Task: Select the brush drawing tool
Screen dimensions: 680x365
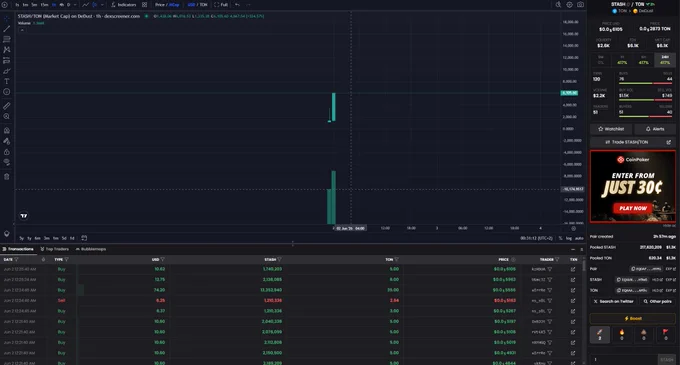Action: click(x=7, y=71)
